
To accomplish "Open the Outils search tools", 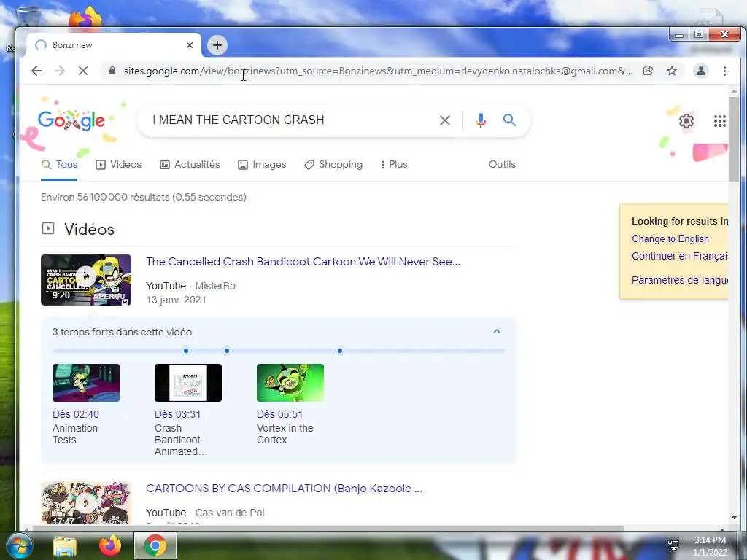I will click(502, 164).
